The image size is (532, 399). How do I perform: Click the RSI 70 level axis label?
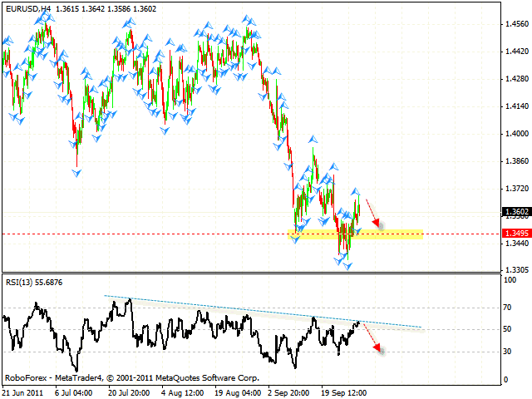pos(505,308)
